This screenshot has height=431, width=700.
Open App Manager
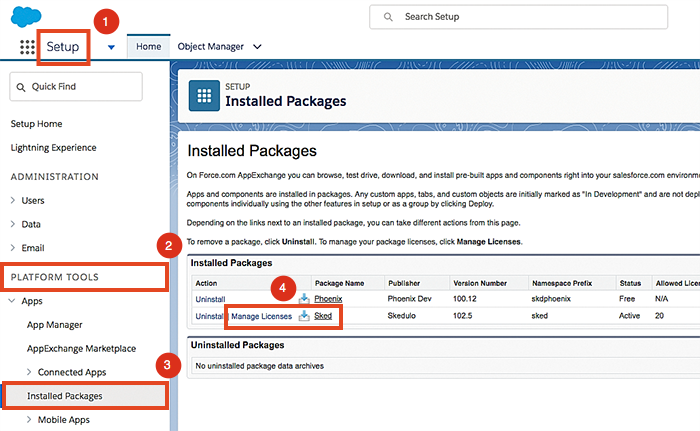click(x=54, y=325)
